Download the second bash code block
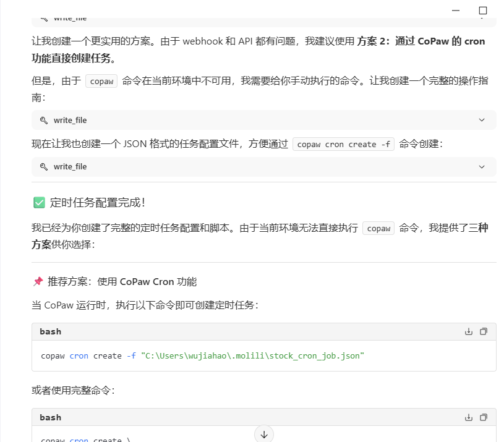 coord(469,417)
